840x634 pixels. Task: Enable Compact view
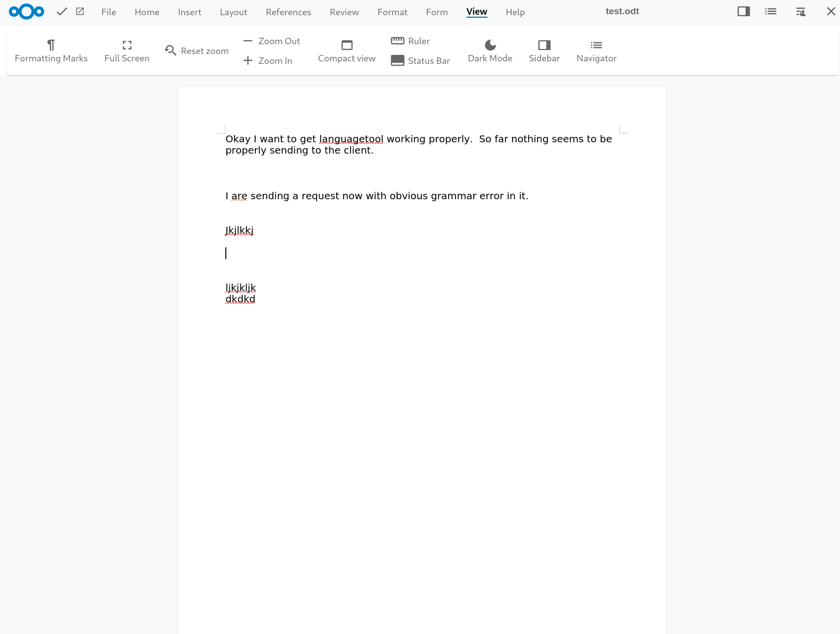coord(347,51)
